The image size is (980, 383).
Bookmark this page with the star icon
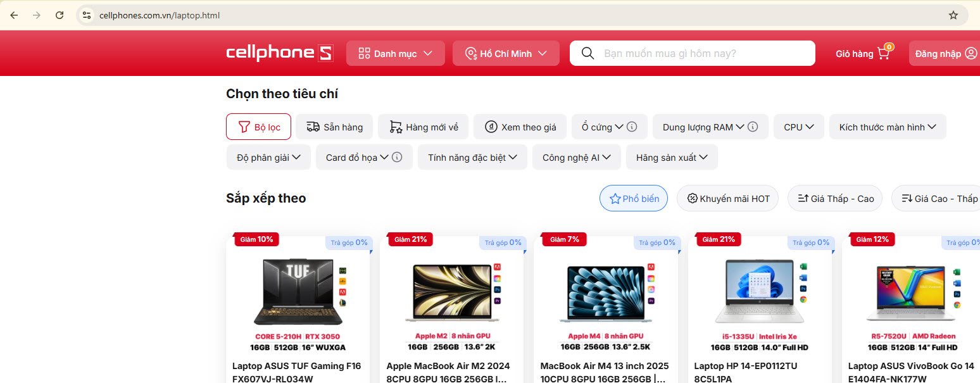[x=953, y=15]
